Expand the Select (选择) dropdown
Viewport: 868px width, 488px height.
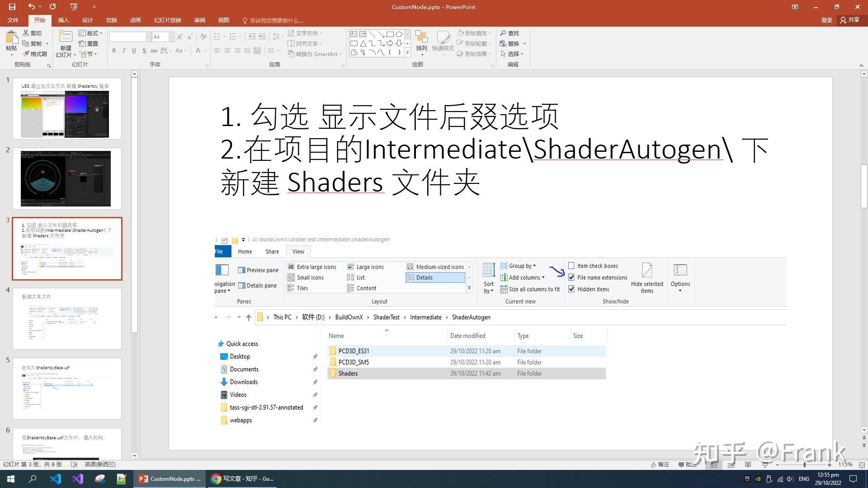(522, 54)
